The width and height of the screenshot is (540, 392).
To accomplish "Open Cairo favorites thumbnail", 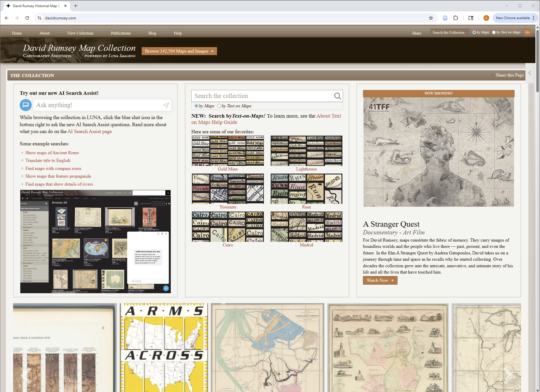I will point(228,227).
